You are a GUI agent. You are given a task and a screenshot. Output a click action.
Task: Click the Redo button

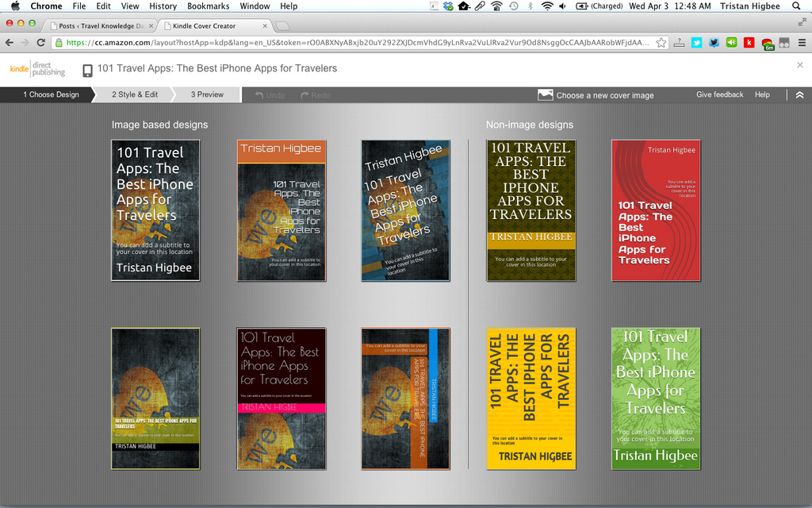(316, 95)
